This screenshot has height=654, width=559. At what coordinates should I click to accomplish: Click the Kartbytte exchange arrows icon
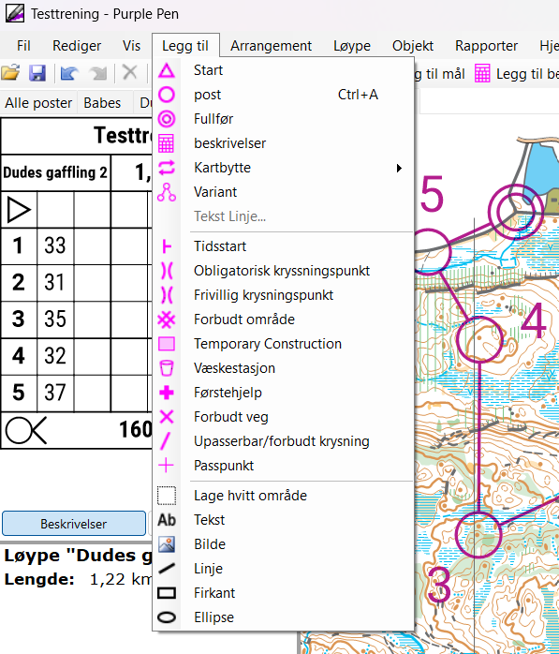[x=166, y=168]
